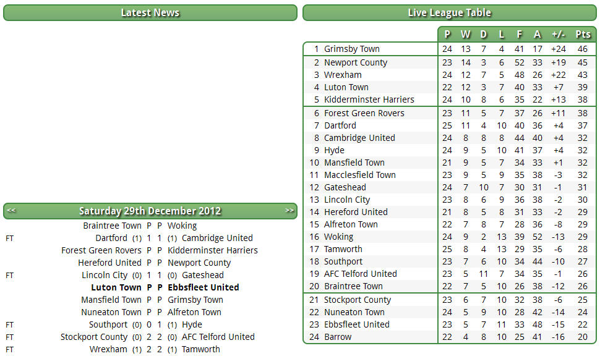Select the +/- column header

coord(559,35)
